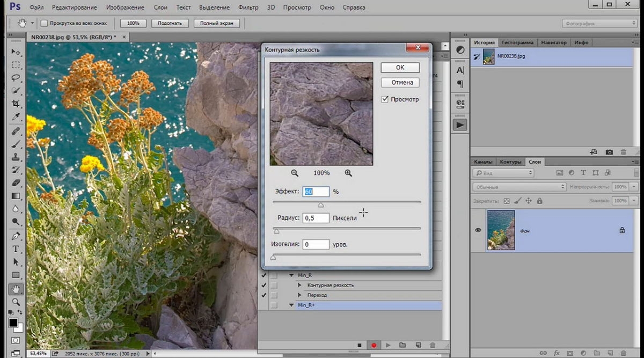Select the Brush tool
644x358 pixels.
(x=16, y=144)
